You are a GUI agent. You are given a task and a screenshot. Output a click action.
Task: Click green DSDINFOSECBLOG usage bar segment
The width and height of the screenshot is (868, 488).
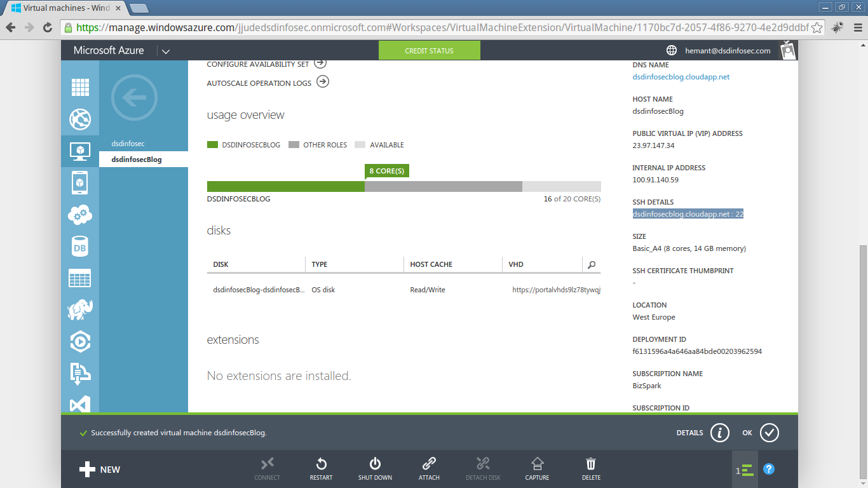[286, 186]
